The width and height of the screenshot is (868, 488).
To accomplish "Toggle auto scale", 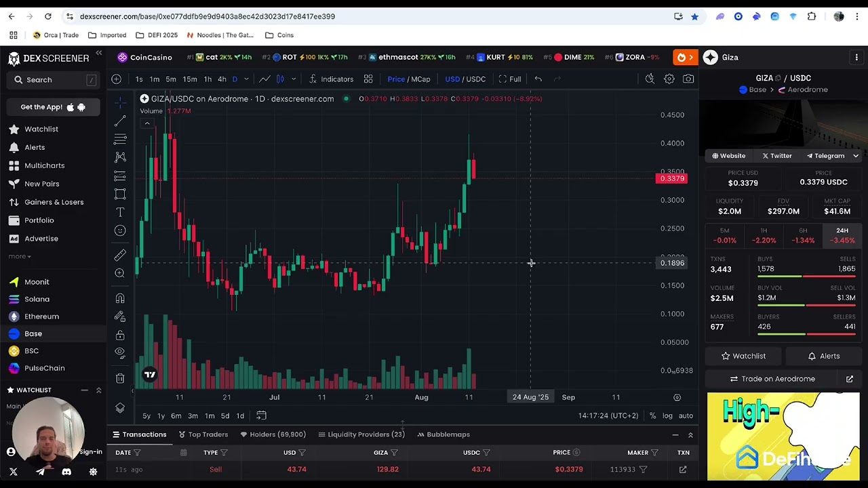I will (x=686, y=415).
